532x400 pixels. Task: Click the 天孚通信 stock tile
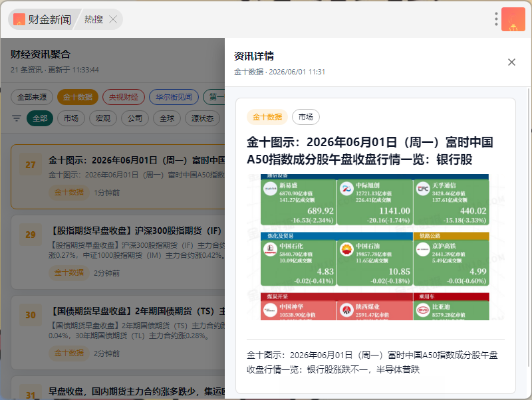[x=452, y=202]
